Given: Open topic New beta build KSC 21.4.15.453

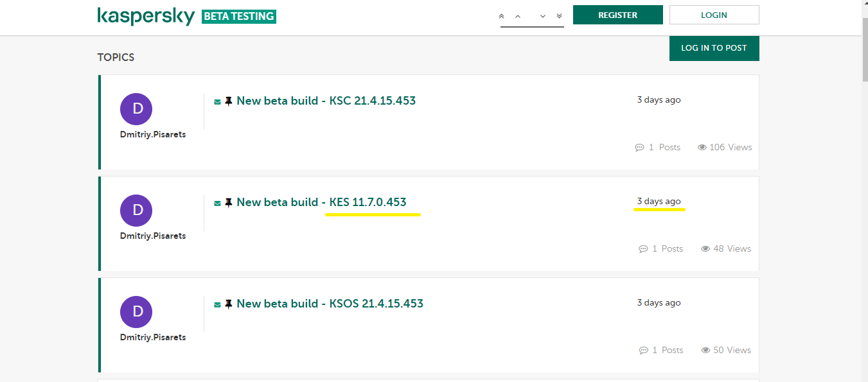Looking at the screenshot, I should (326, 101).
